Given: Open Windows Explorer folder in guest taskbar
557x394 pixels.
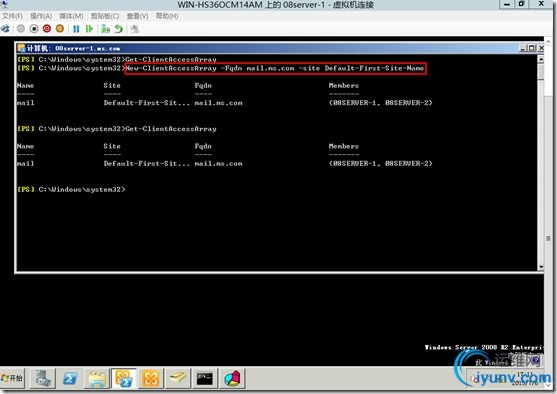Looking at the screenshot, I should tap(97, 378).
